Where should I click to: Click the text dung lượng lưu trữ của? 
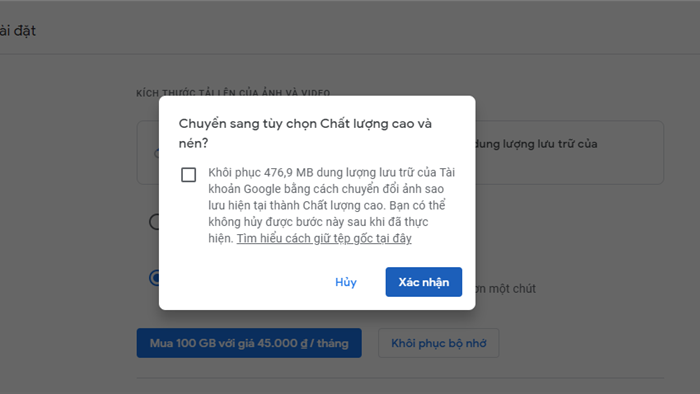click(536, 144)
